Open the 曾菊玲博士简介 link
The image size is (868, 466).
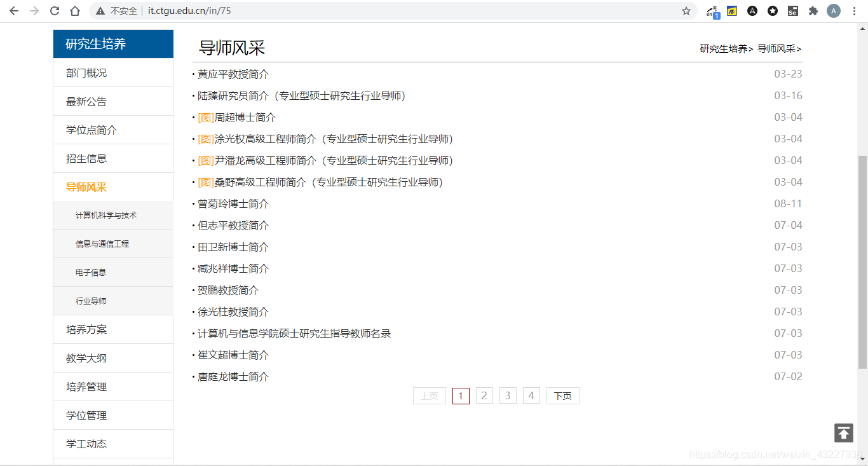tap(231, 203)
